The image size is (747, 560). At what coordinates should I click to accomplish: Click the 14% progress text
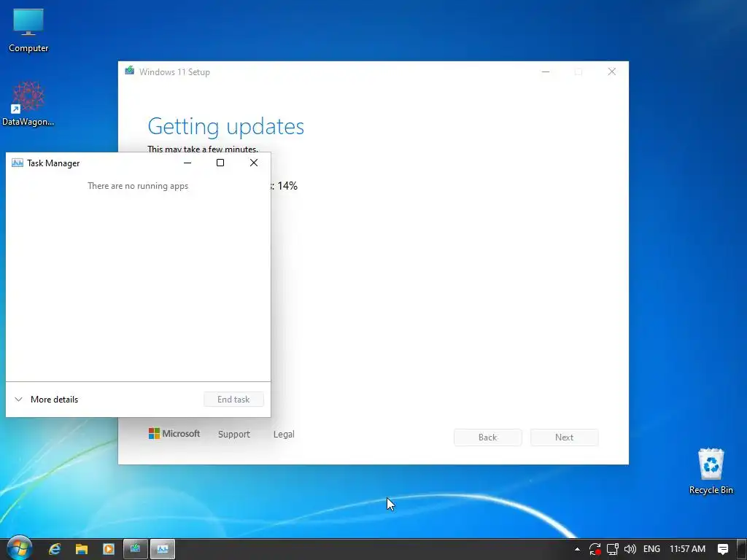point(287,186)
